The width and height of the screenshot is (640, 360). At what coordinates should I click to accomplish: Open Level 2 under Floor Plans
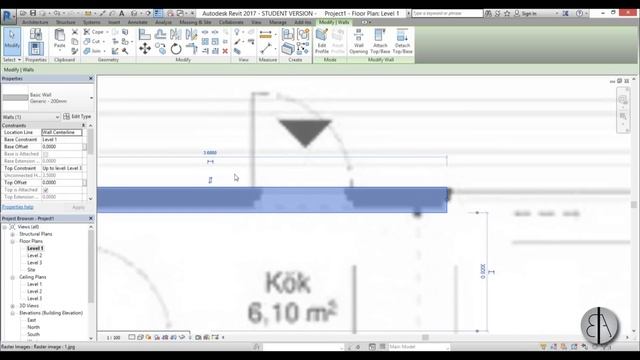point(34,256)
